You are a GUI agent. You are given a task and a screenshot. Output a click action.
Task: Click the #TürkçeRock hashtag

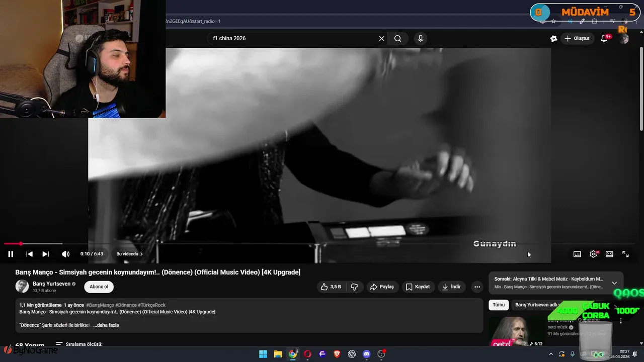pyautogui.click(x=151, y=305)
